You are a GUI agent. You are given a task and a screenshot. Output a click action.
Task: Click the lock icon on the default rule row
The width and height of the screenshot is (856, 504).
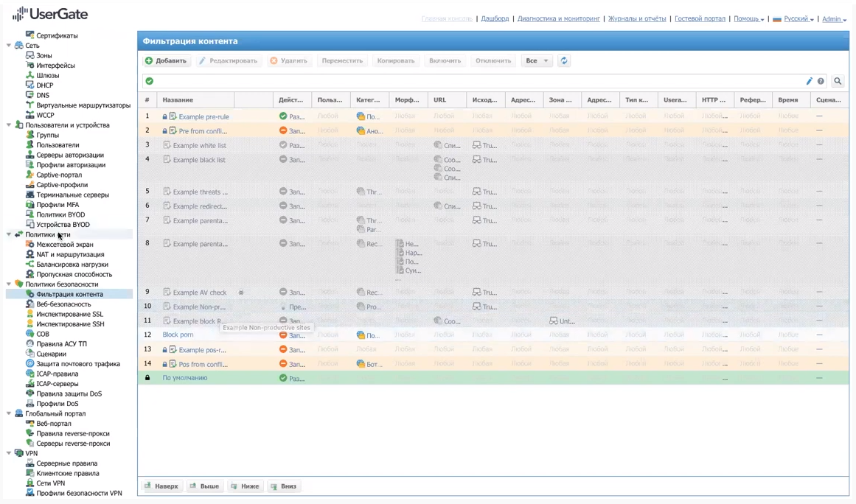(x=147, y=378)
